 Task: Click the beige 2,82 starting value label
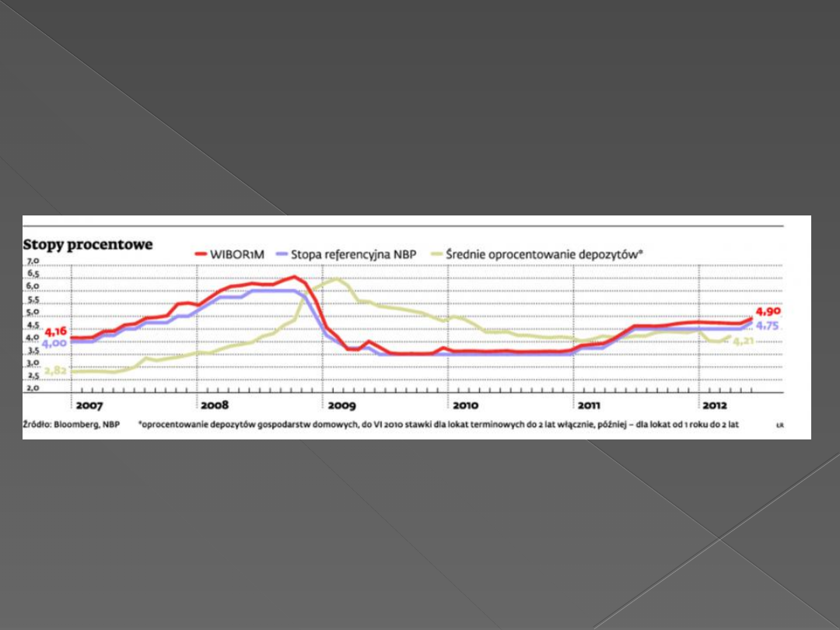point(54,371)
